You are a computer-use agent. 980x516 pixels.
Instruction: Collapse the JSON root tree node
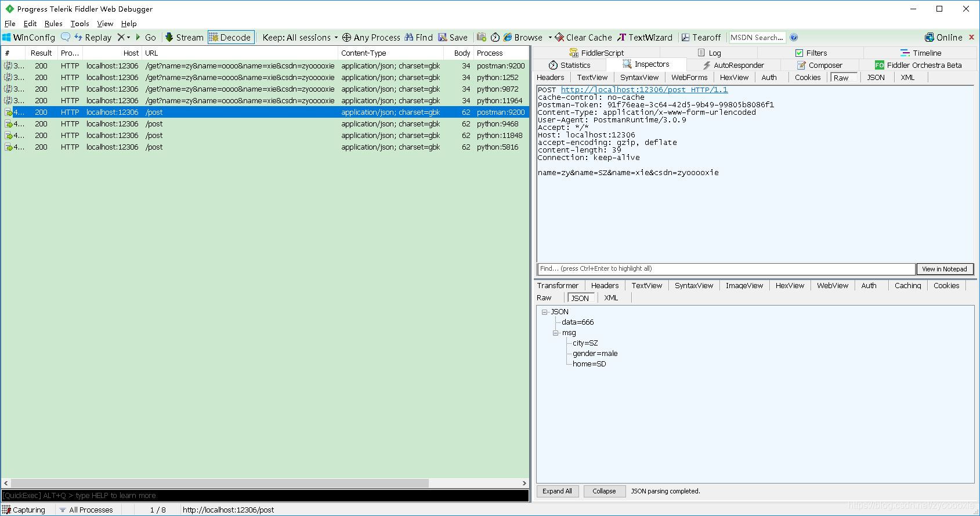click(x=545, y=312)
